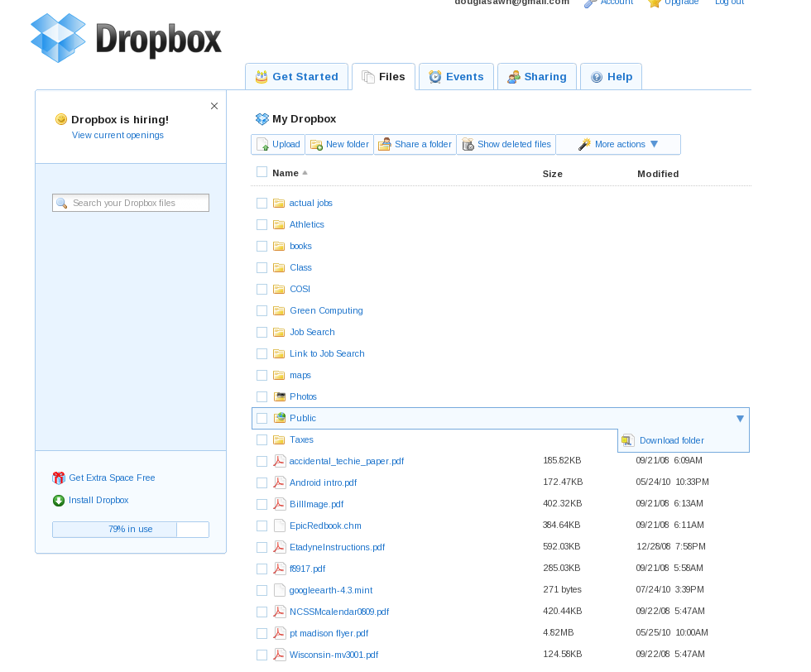811x672 pixels.
Task: Click the maps folder icon
Action: tap(279, 375)
